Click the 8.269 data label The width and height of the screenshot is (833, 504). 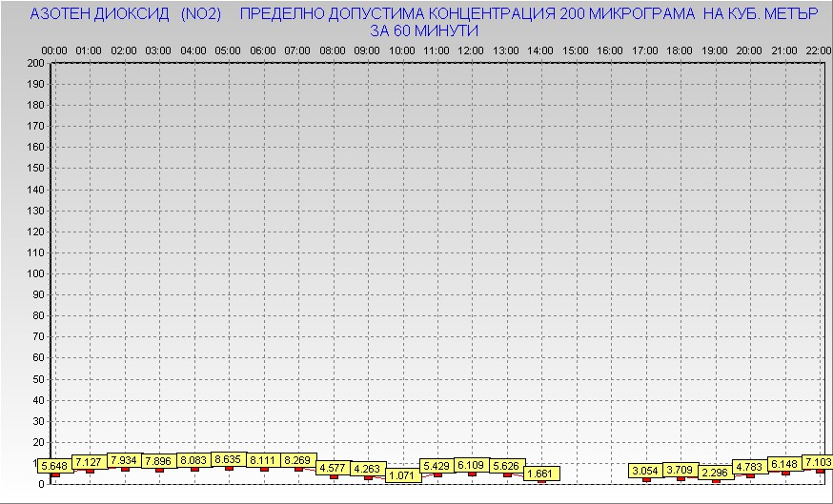pos(298,460)
